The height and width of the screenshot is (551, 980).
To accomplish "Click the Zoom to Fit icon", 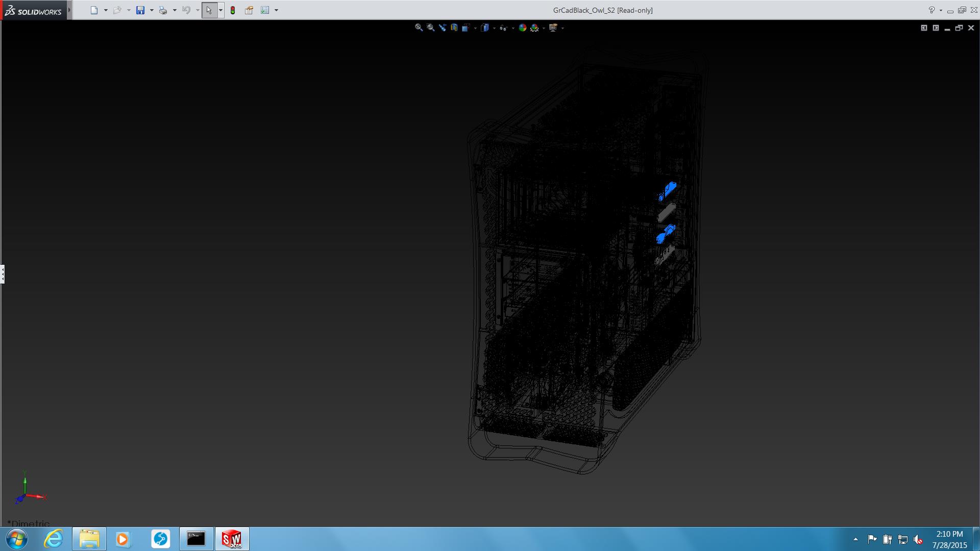I will point(419,28).
